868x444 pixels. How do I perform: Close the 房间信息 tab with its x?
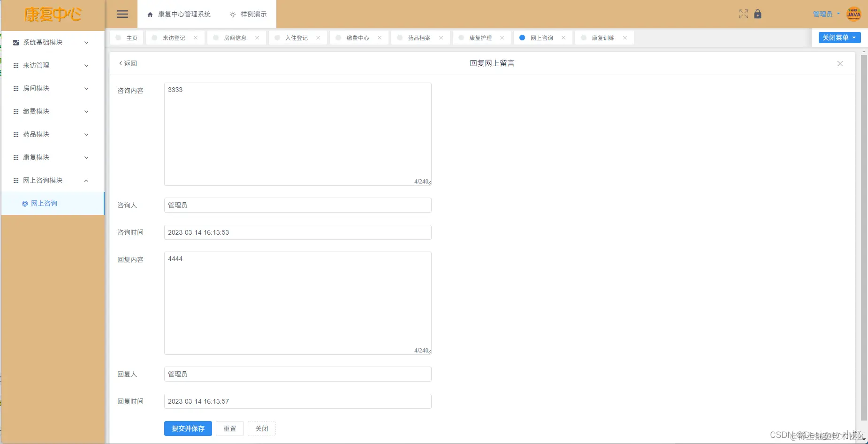[x=257, y=38]
